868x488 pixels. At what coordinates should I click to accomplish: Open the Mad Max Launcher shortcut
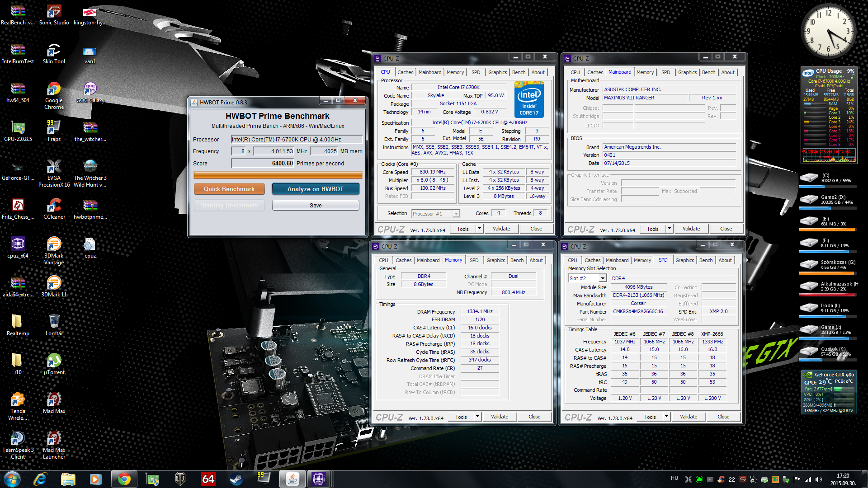click(x=54, y=446)
